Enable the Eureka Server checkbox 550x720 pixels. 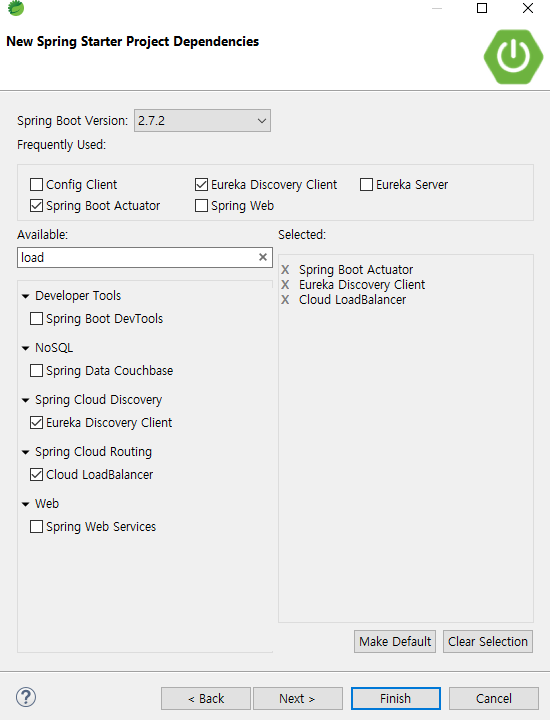pos(366,185)
